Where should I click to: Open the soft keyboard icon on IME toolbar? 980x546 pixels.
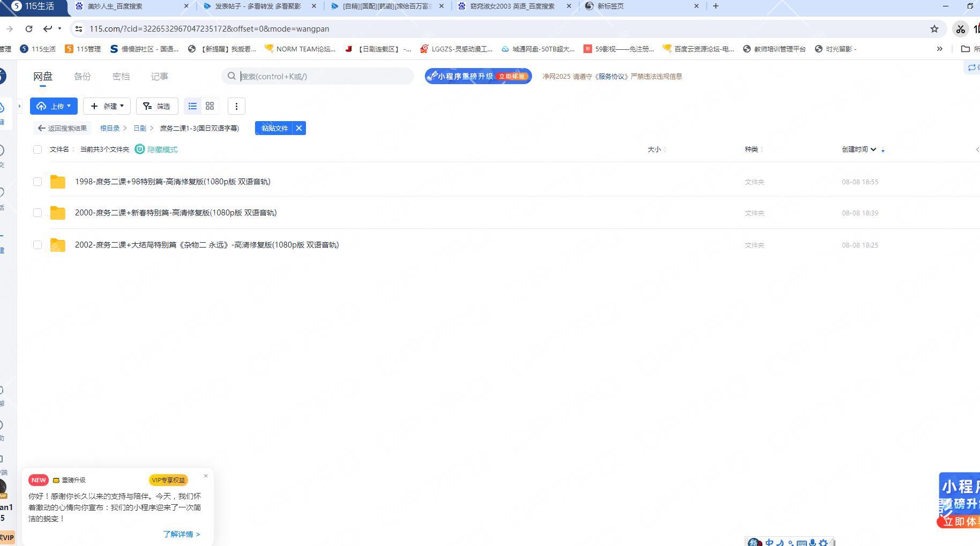click(x=802, y=543)
